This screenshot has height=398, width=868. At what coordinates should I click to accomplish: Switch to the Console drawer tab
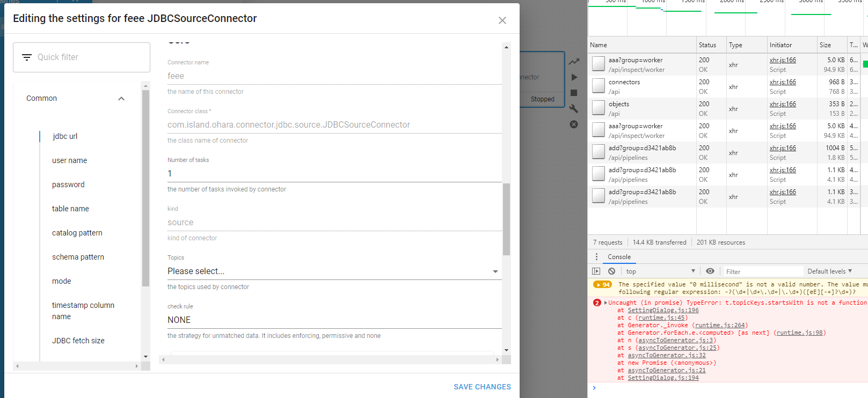619,257
